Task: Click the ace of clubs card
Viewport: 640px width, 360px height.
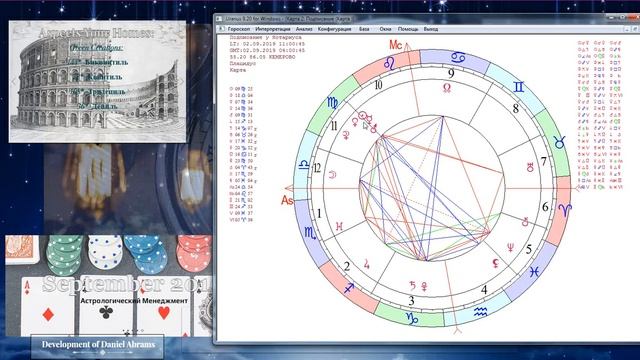Action: (x=106, y=306)
